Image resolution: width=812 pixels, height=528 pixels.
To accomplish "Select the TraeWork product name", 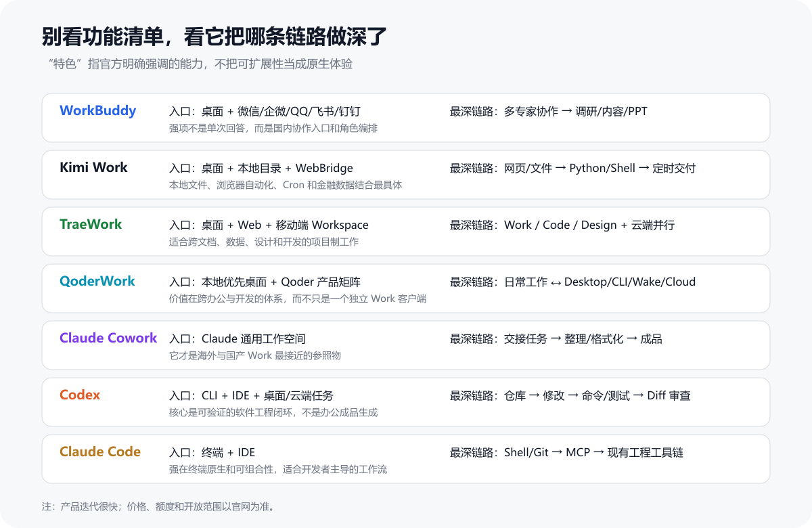I will pos(91,224).
